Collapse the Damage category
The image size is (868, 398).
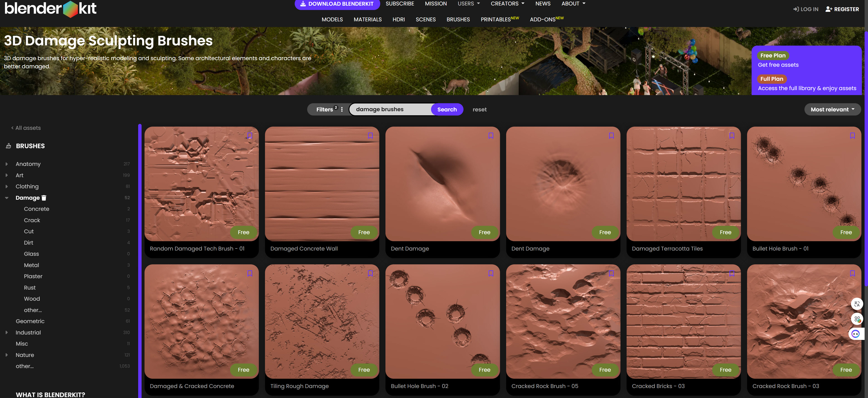coord(7,198)
